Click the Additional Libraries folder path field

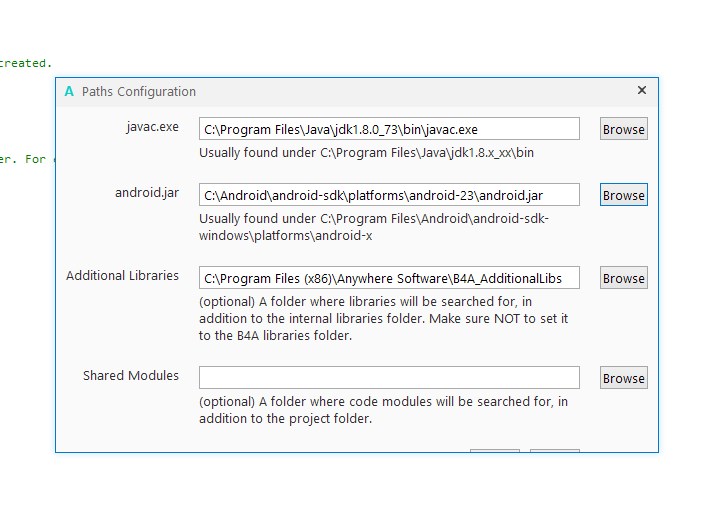pyautogui.click(x=389, y=278)
